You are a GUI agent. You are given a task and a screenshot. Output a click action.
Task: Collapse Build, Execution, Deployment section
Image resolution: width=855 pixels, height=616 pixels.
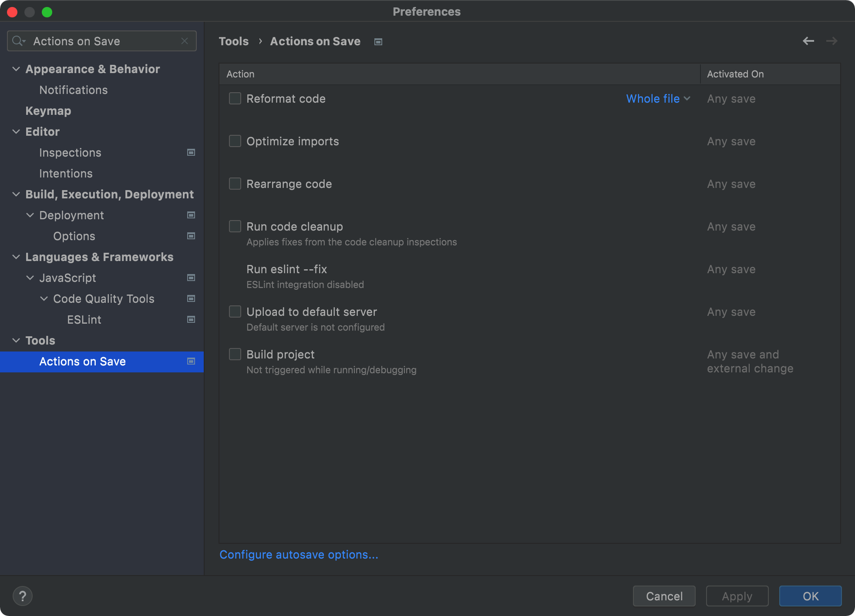point(16,194)
